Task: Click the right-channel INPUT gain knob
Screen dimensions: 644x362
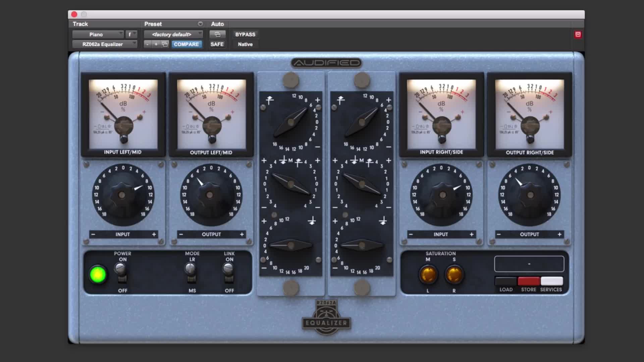Action: (x=442, y=195)
